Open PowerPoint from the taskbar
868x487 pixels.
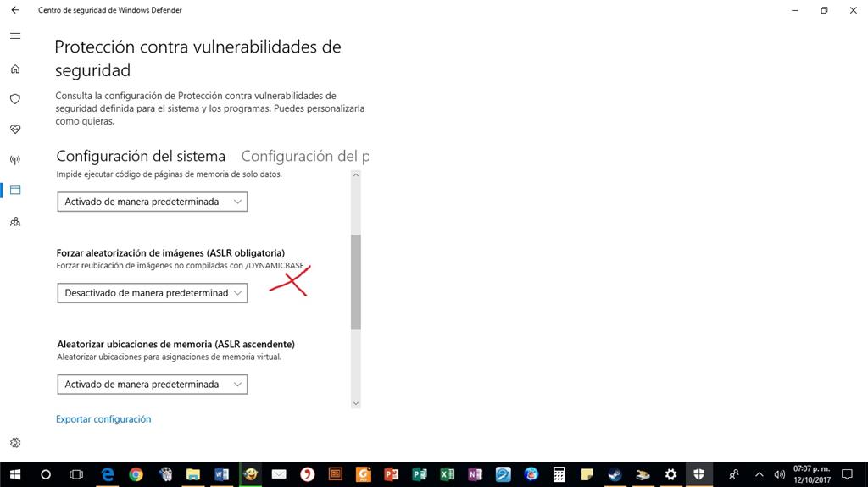[392, 474]
